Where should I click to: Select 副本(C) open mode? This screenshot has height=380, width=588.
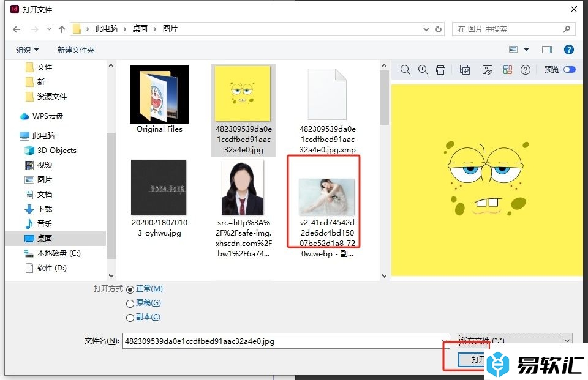pyautogui.click(x=143, y=317)
